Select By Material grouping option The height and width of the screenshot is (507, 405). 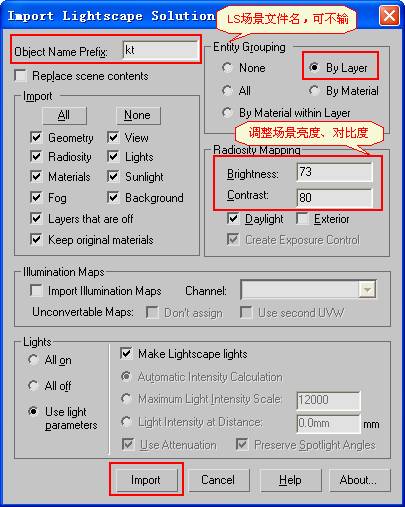point(314,90)
